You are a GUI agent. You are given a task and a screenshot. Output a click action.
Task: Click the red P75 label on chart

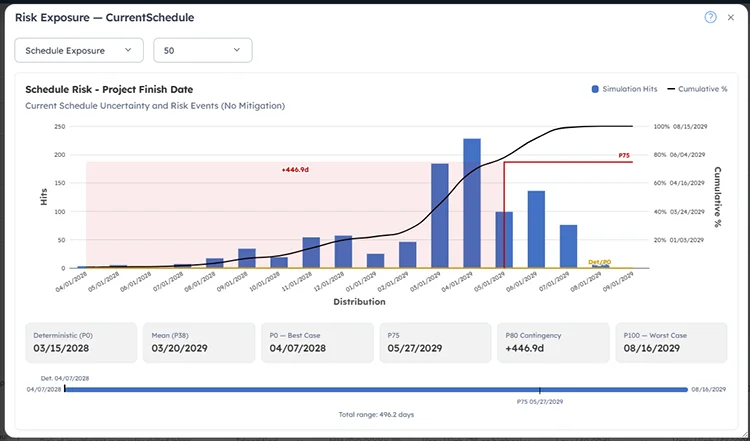pos(624,155)
